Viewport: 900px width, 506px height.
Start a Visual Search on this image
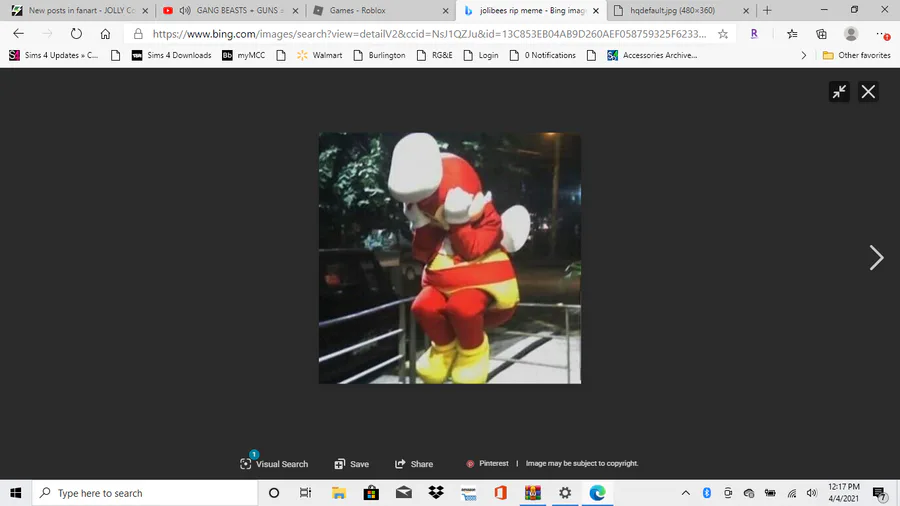point(274,464)
